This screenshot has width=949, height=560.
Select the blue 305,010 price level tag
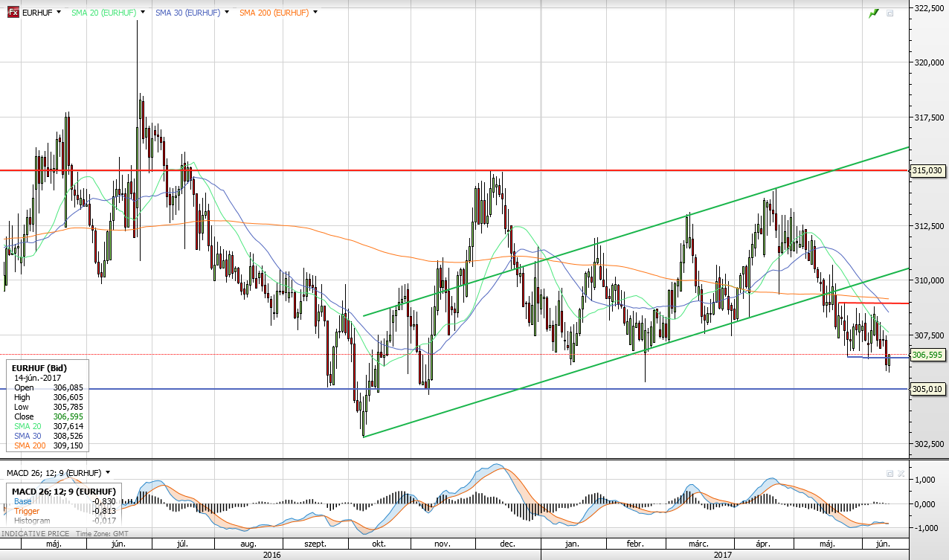point(927,389)
